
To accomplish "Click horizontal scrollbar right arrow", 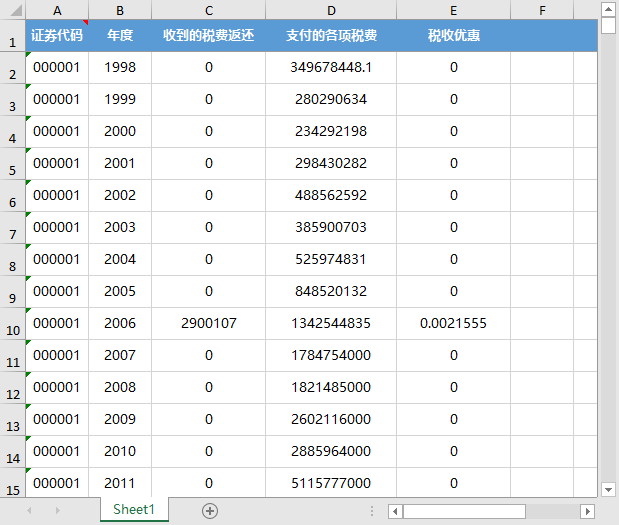I will [588, 511].
